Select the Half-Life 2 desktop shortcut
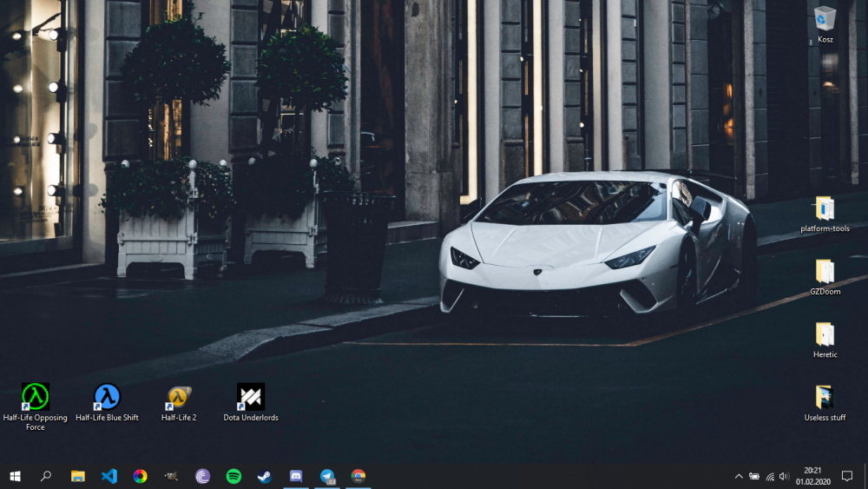 coord(179,397)
